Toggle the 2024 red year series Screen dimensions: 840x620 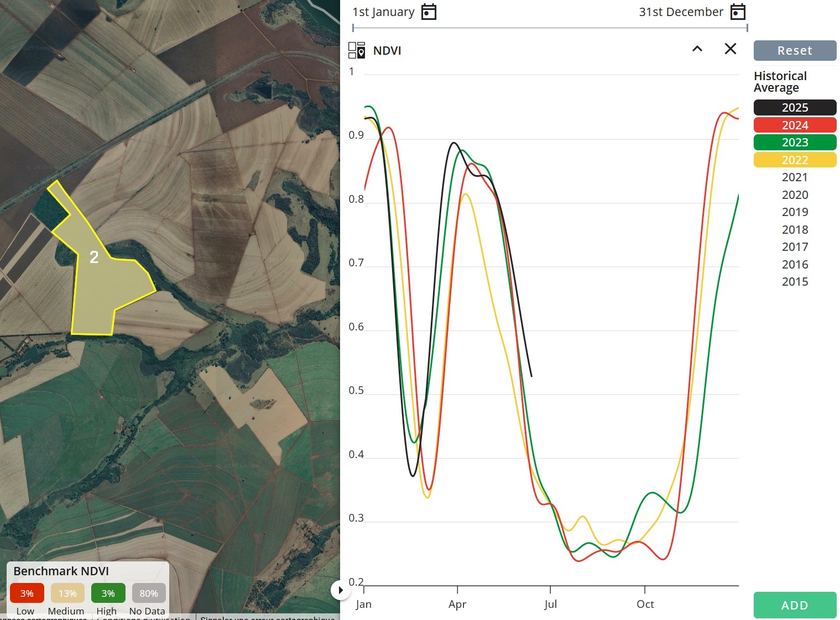[x=795, y=125]
